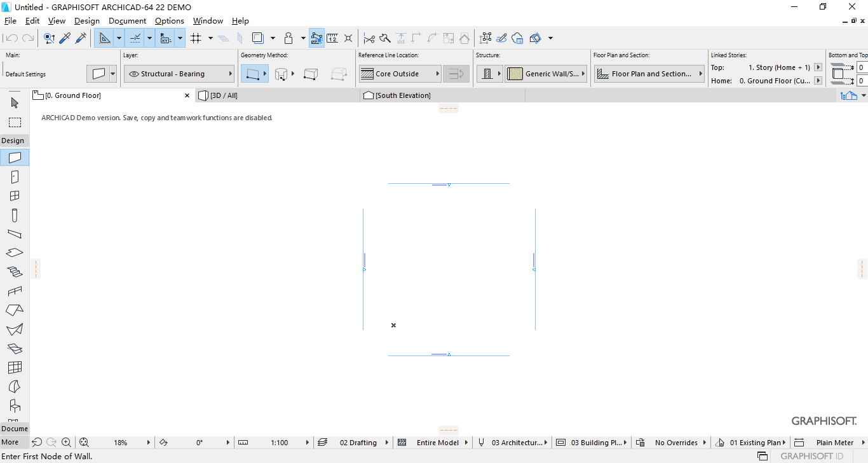
Task: Select the Roof tool
Action: coord(15,310)
